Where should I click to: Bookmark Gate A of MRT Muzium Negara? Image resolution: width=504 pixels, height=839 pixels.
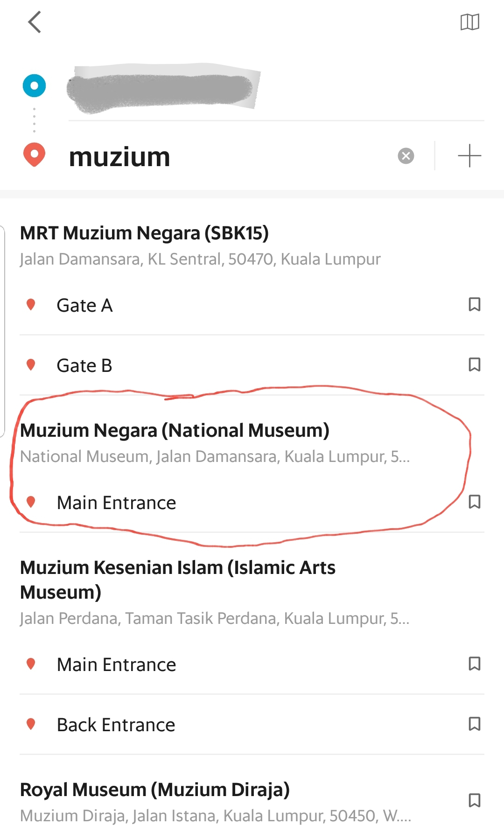click(x=474, y=305)
